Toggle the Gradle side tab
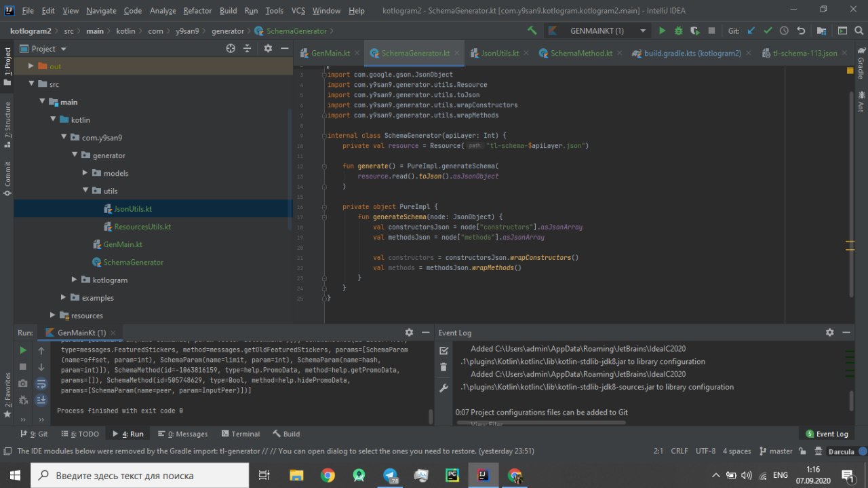Screen dimensions: 868x488 [861, 64]
